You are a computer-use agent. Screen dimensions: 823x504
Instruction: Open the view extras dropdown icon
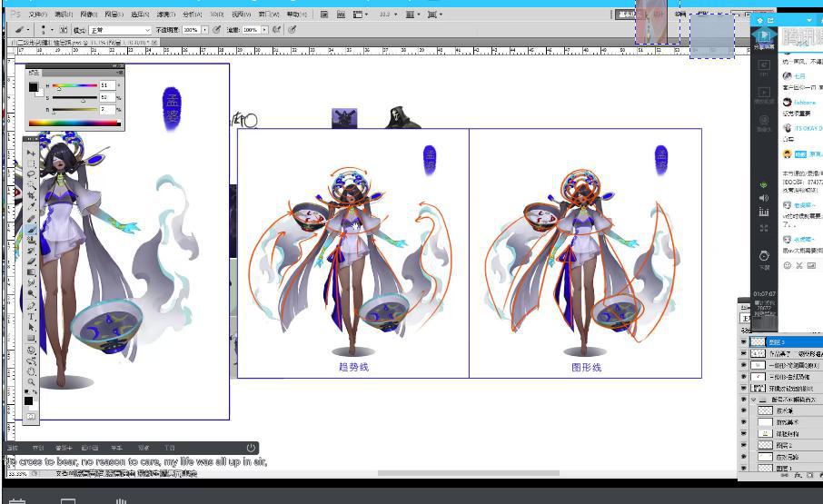coord(360,15)
